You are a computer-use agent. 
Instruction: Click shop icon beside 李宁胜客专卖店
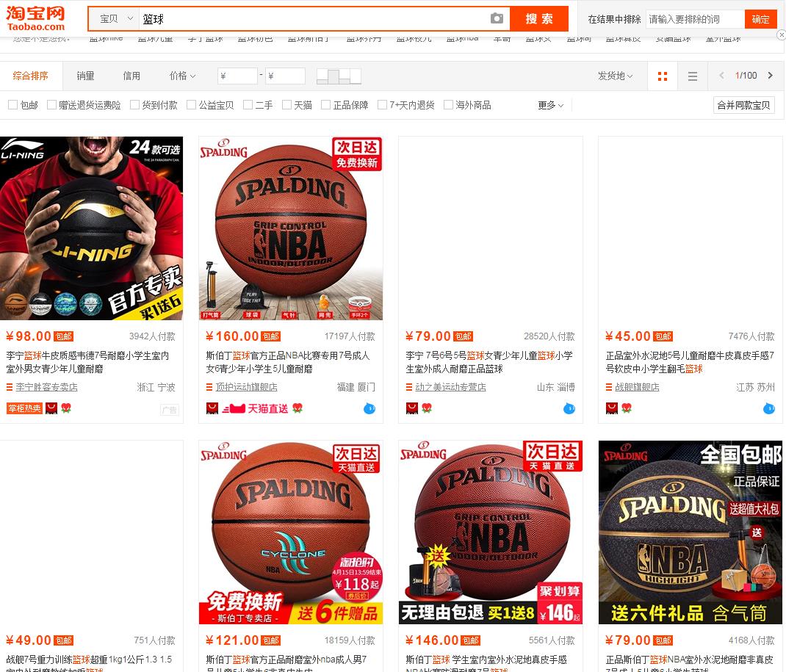(x=10, y=387)
